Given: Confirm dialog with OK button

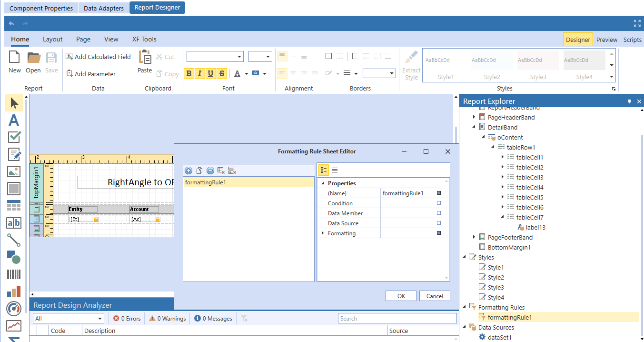Looking at the screenshot, I should [x=401, y=296].
